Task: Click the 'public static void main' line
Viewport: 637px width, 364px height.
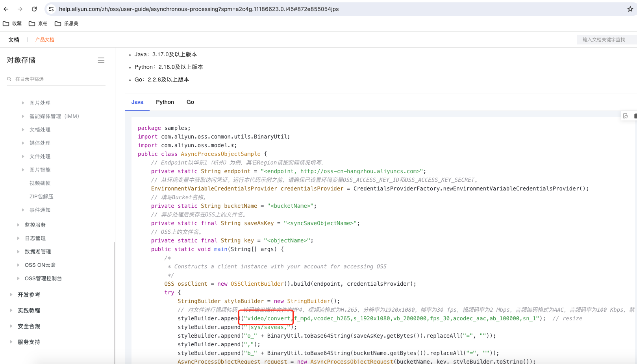Action: [x=217, y=249]
